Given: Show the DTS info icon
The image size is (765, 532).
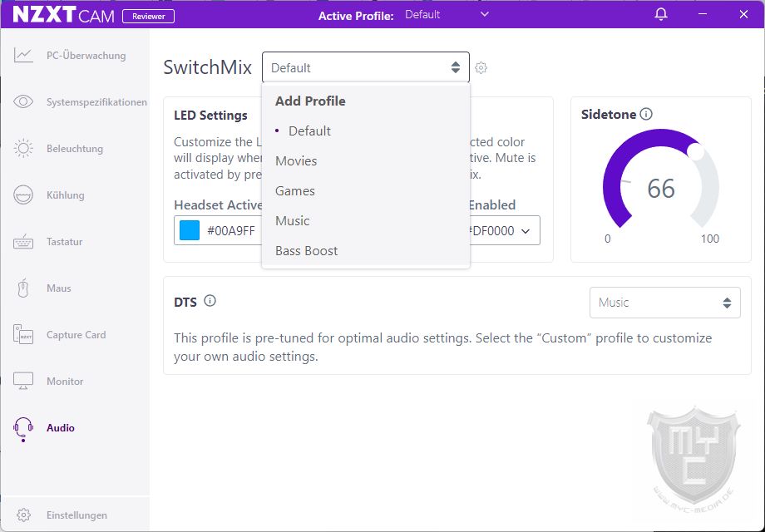Looking at the screenshot, I should 210,300.
